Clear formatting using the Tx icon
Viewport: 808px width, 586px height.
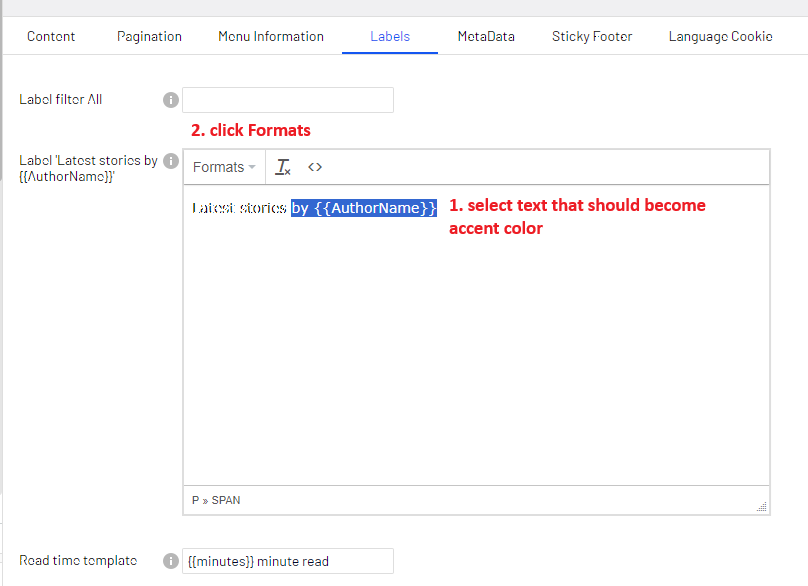click(281, 166)
